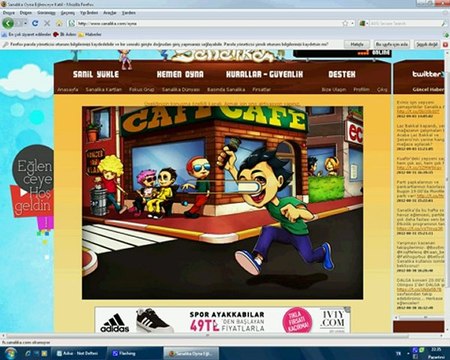Click the horizontal page scrollbar
The width and height of the screenshot is (450, 360).
point(207,336)
